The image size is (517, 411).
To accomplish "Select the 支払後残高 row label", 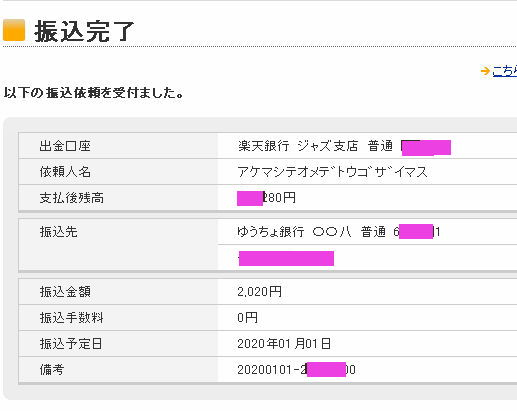I will click(72, 198).
